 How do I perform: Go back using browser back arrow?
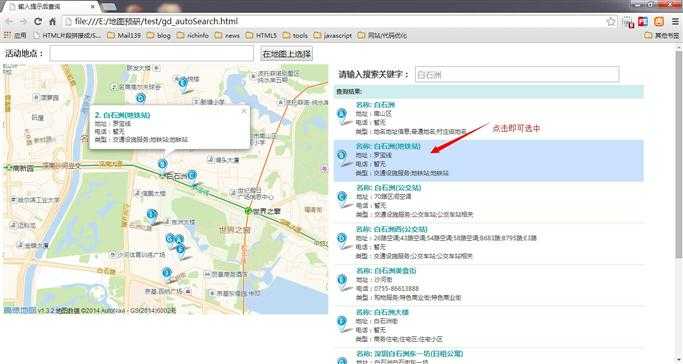9,21
